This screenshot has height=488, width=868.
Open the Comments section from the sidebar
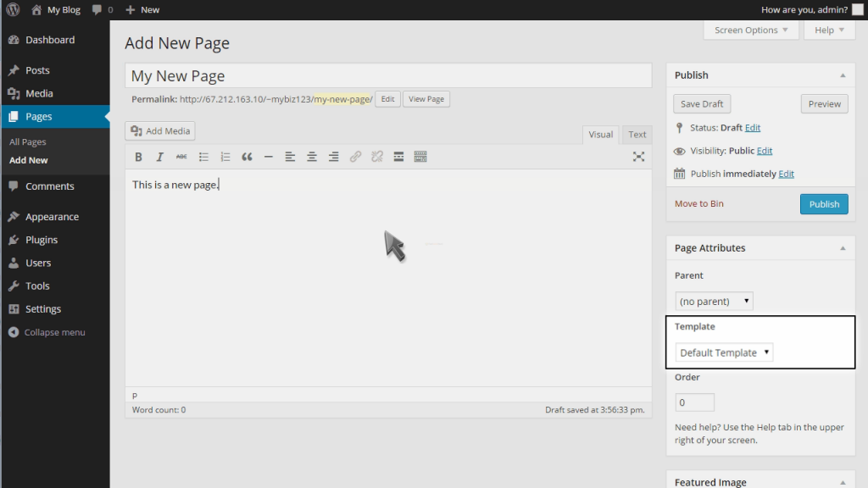[52, 186]
